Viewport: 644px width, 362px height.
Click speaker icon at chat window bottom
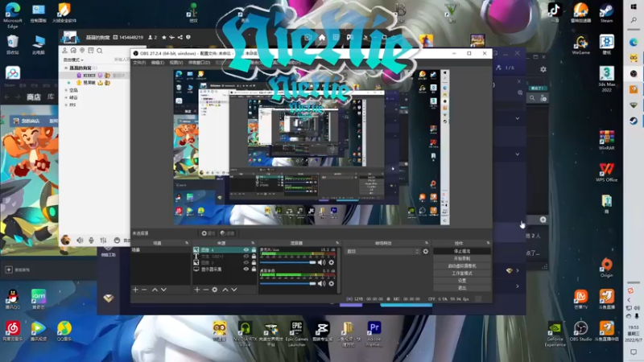tap(80, 240)
